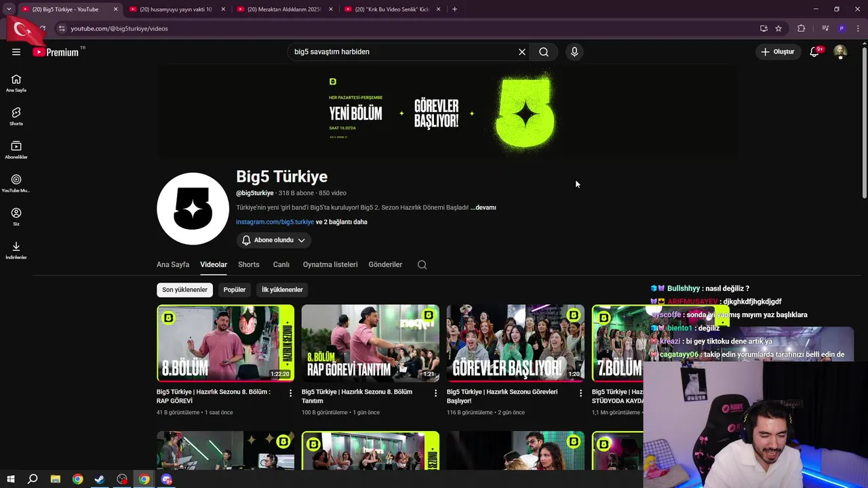The width and height of the screenshot is (868, 488).
Task: Switch to Meraktan Aldıklarım 2025 browser tab
Action: point(284,9)
